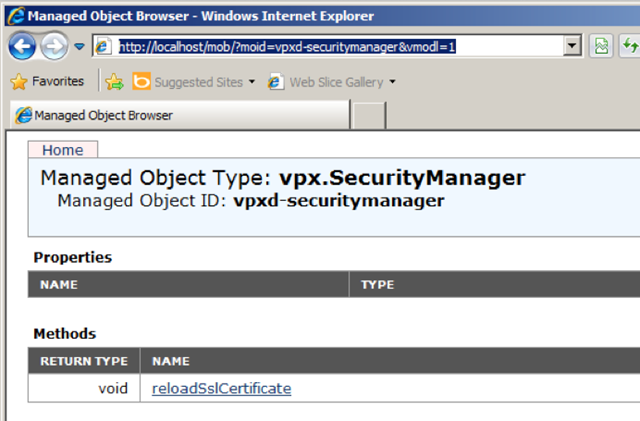The width and height of the screenshot is (640, 421).
Task: Click the Refresh green arrows icon
Action: pos(630,46)
